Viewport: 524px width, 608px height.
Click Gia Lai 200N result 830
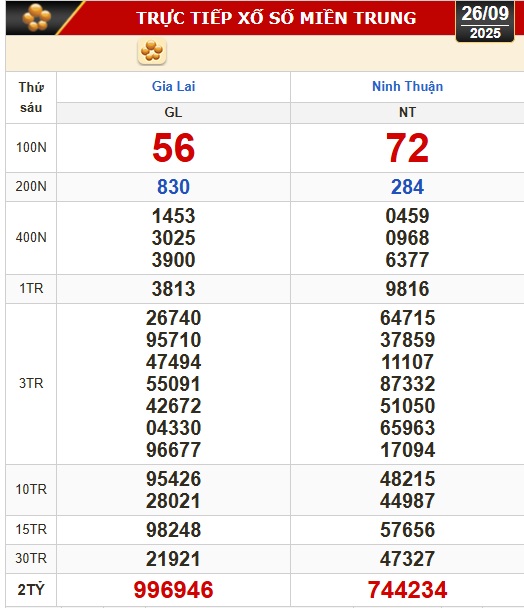(x=173, y=187)
